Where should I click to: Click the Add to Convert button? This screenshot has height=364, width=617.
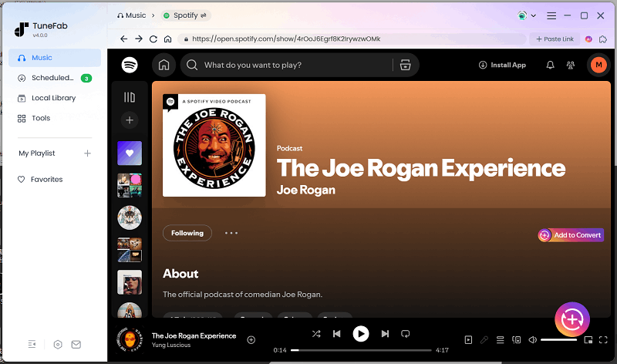pyautogui.click(x=571, y=235)
